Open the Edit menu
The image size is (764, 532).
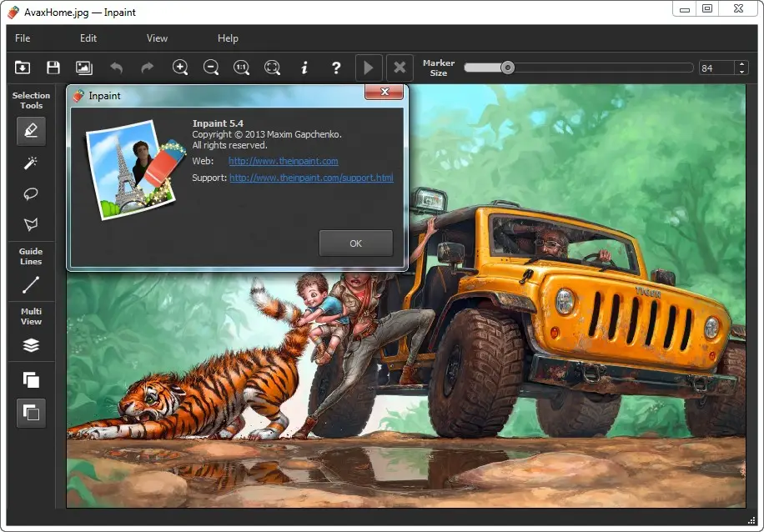point(88,38)
